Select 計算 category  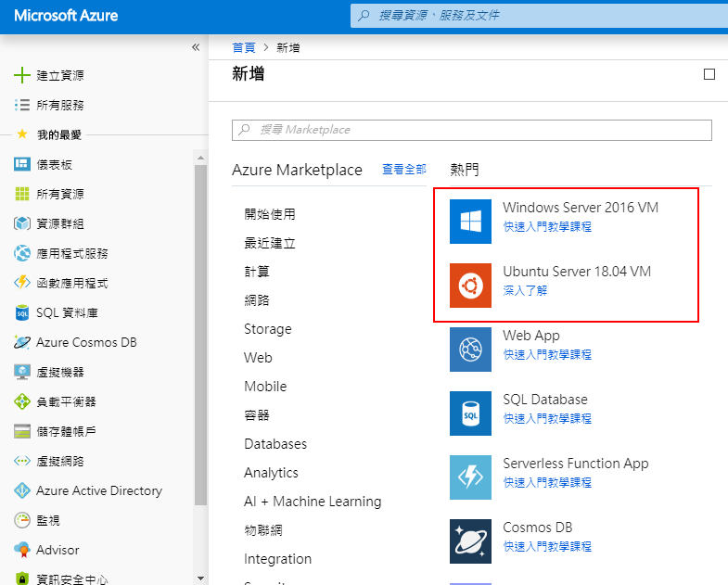[257, 272]
